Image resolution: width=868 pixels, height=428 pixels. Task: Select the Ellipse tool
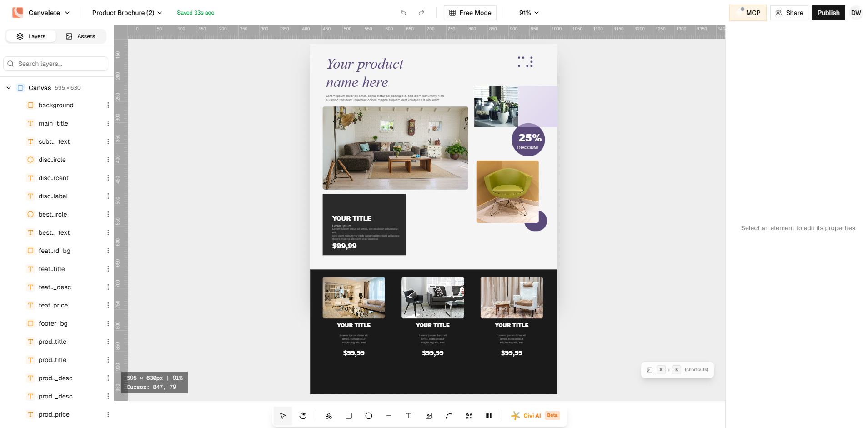pyautogui.click(x=368, y=415)
